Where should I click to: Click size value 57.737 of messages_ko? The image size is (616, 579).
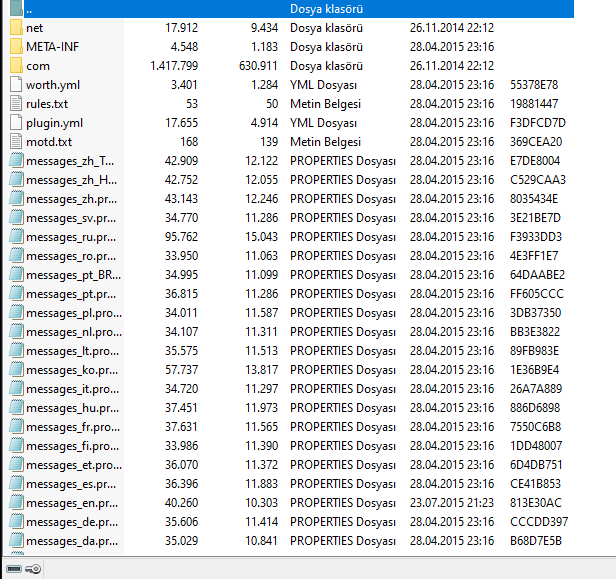[182, 370]
